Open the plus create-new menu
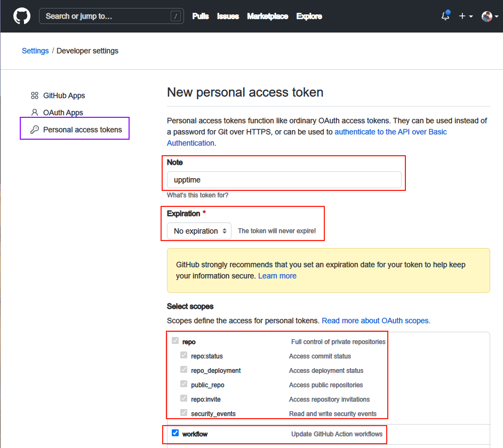 point(466,16)
